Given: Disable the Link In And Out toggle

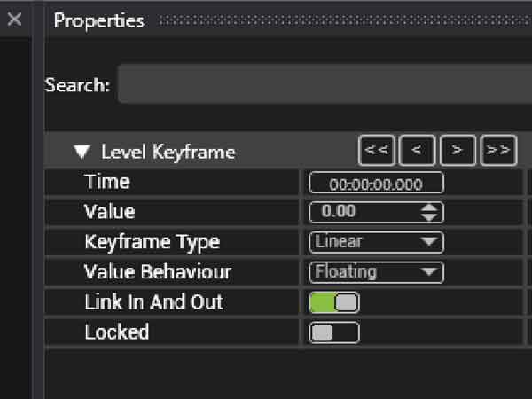Looking at the screenshot, I should [333, 302].
